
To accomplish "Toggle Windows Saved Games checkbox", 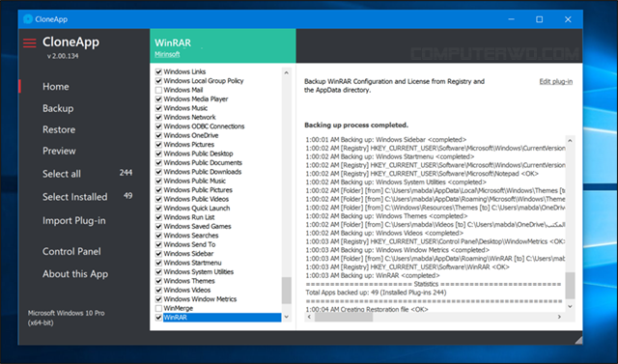I will point(158,226).
